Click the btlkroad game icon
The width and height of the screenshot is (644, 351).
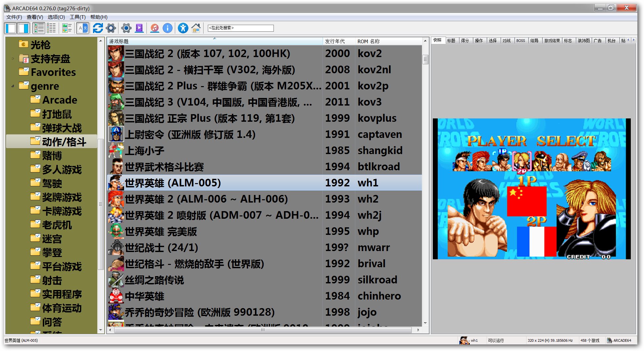116,167
